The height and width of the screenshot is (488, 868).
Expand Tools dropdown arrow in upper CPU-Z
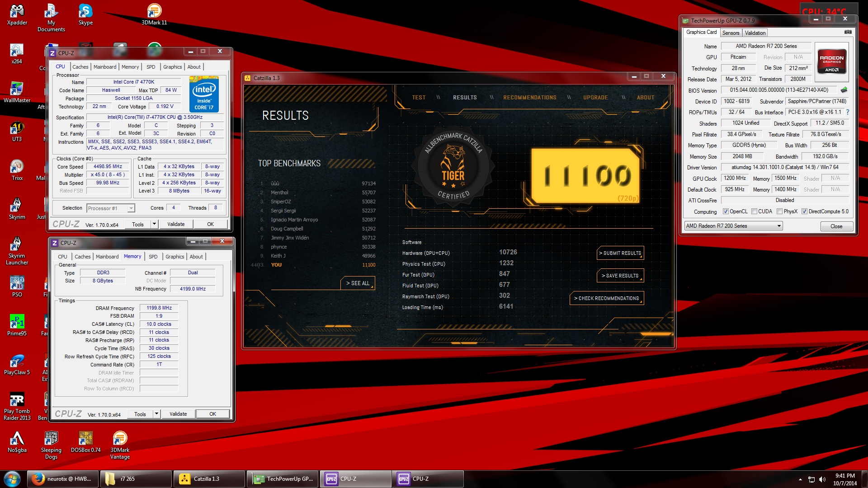pos(154,224)
